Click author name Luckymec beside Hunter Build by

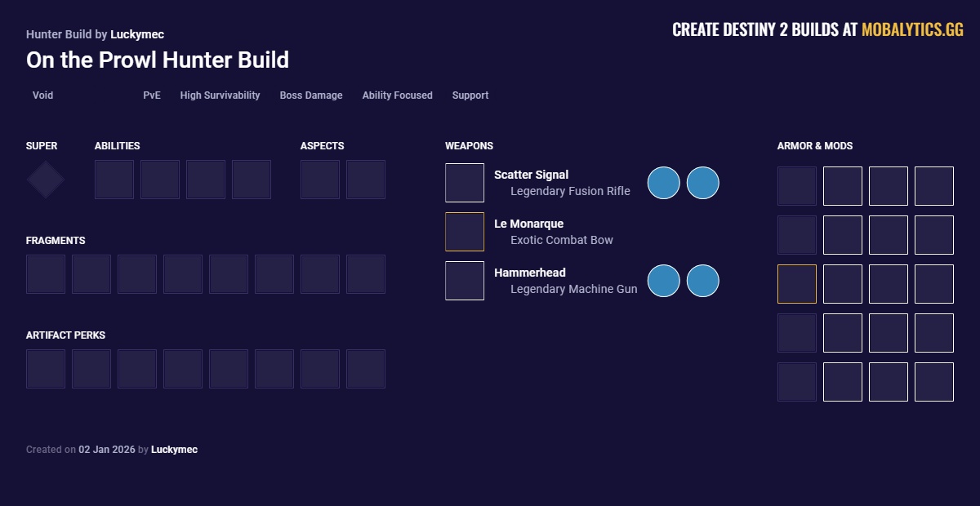137,34
